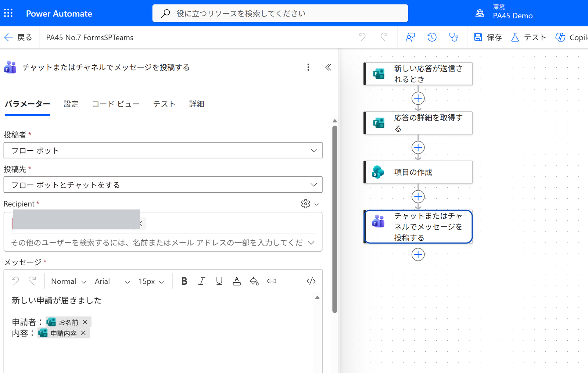
Task: Go back with the arrow icon
Action: 8,37
